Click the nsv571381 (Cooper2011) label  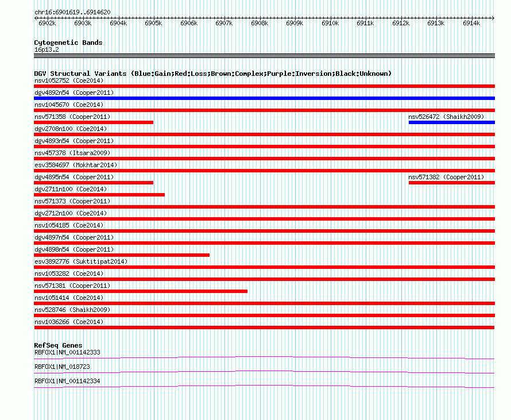[x=72, y=286]
